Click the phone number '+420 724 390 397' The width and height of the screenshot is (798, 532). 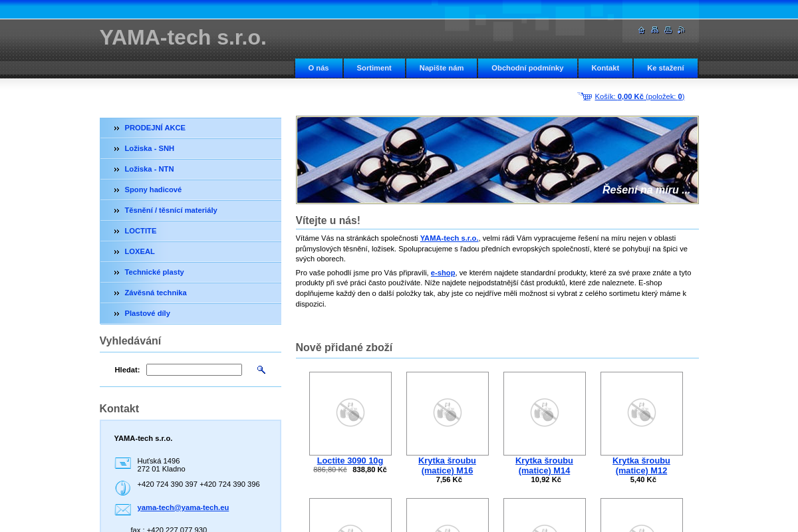click(167, 484)
